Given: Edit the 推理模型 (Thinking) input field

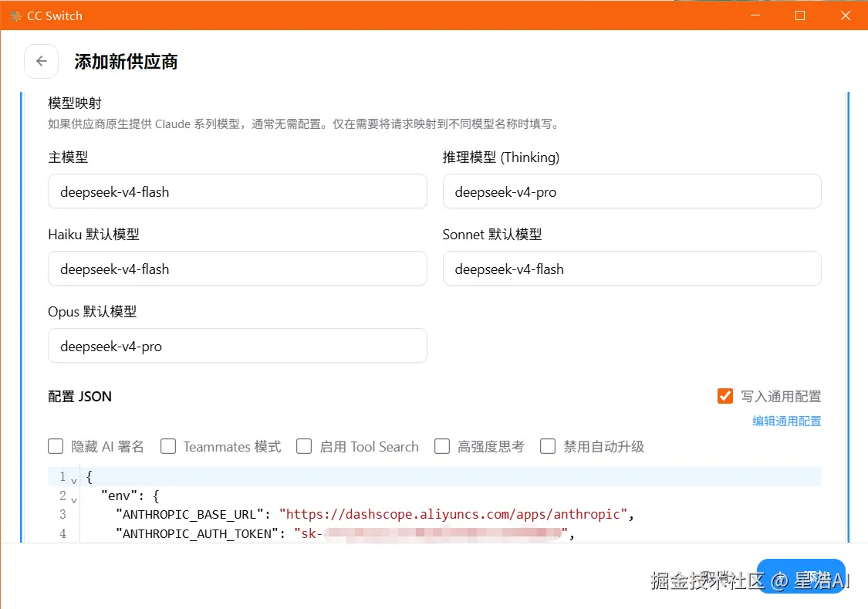Looking at the screenshot, I should click(x=632, y=191).
